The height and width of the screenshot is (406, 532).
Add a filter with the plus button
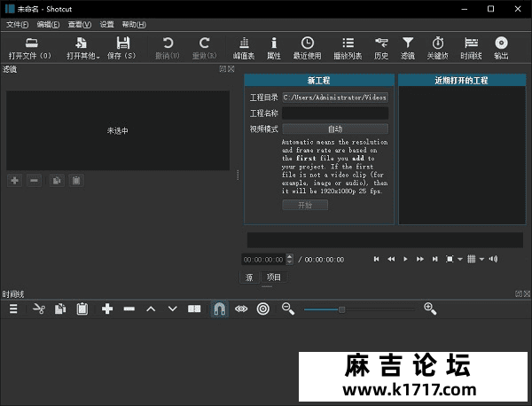coord(14,181)
